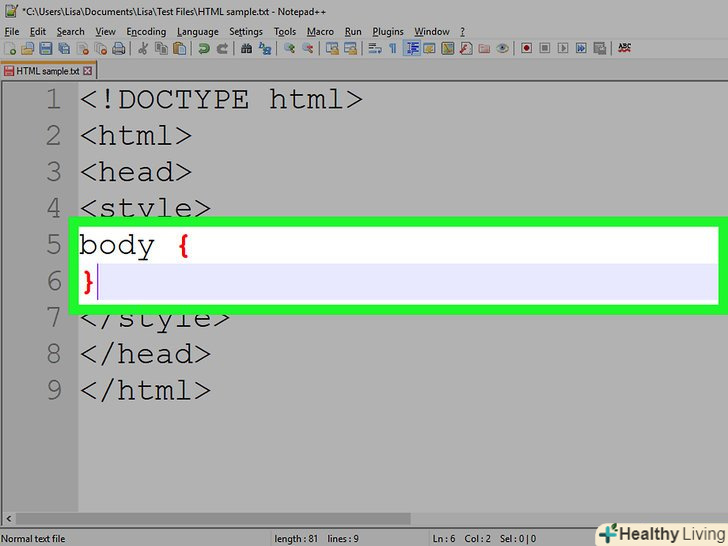
Task: Start macro recording with red dot
Action: [526, 48]
